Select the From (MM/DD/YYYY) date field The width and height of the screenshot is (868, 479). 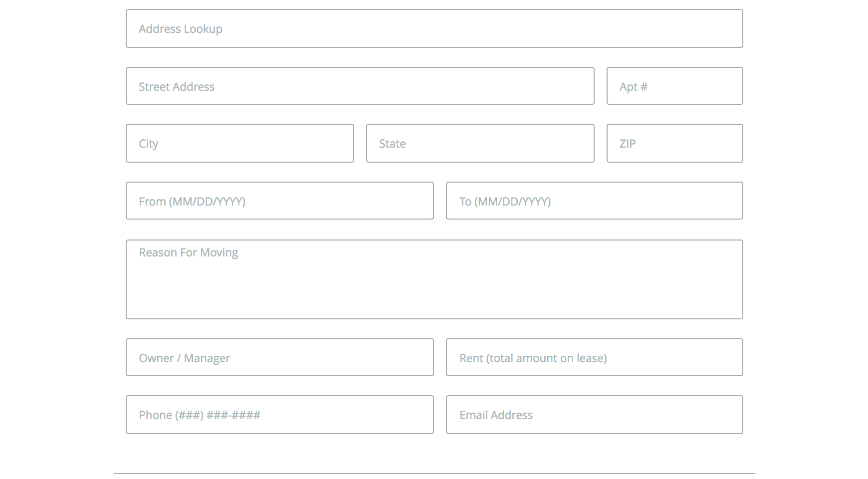(x=279, y=201)
